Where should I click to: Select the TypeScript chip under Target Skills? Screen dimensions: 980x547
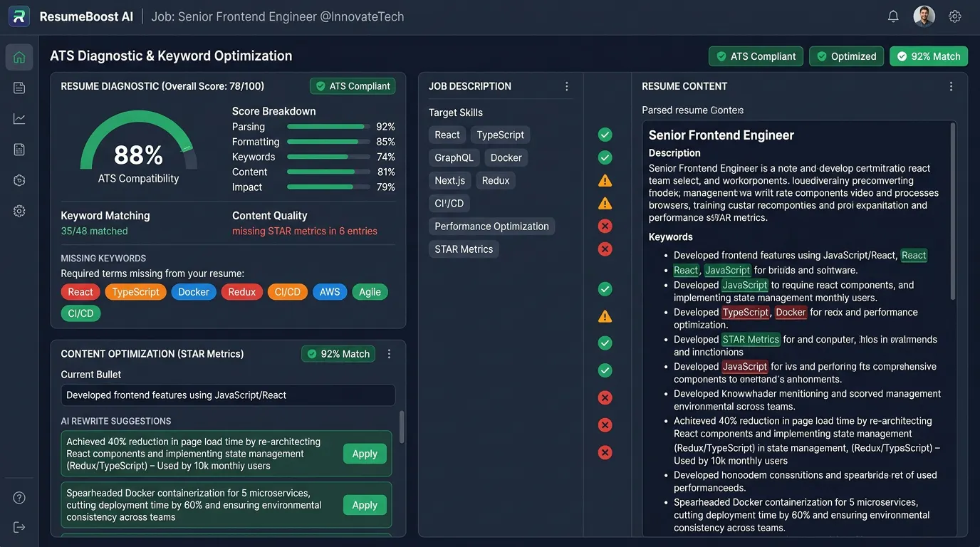pyautogui.click(x=501, y=135)
